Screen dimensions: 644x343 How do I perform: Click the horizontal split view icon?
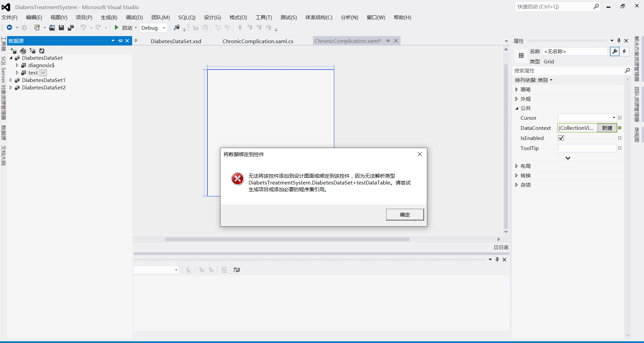point(501,247)
